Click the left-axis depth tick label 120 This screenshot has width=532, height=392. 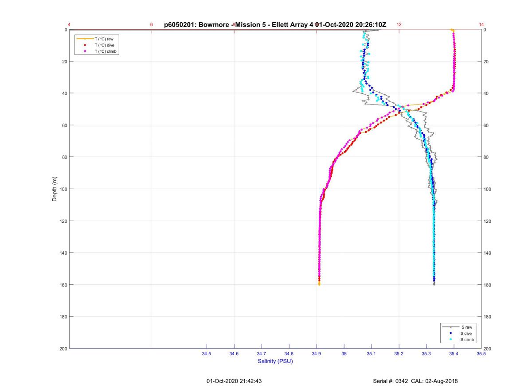(63, 221)
